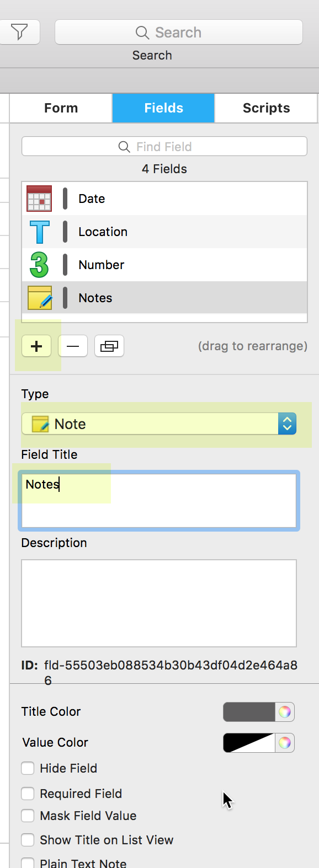Screen dimensions: 319x868
Task: Open Title Color picker wheel
Action: pyautogui.click(x=285, y=712)
